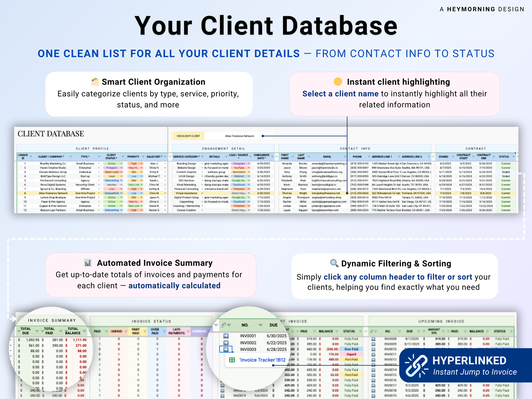
Task: Click the Email column filter icon
Action: click(x=345, y=157)
